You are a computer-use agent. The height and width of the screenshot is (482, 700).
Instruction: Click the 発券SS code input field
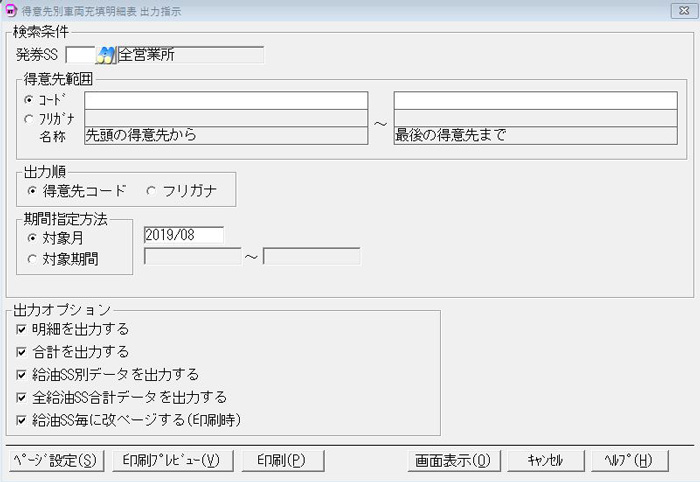[79, 55]
